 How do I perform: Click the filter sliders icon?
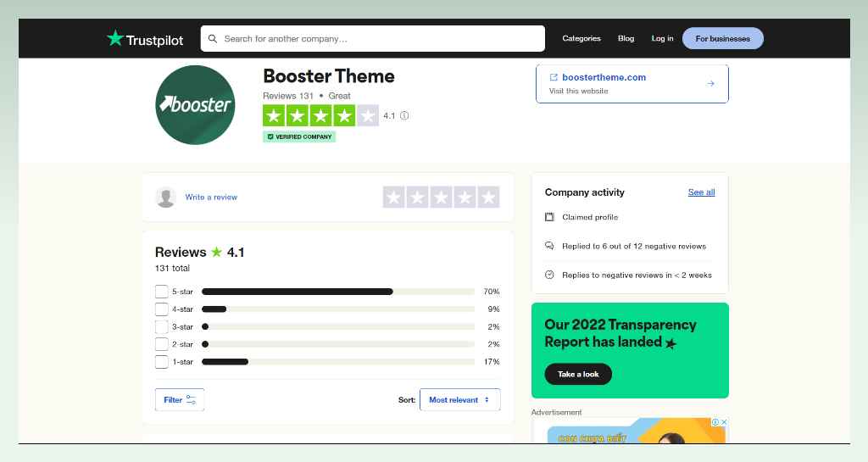(x=191, y=399)
